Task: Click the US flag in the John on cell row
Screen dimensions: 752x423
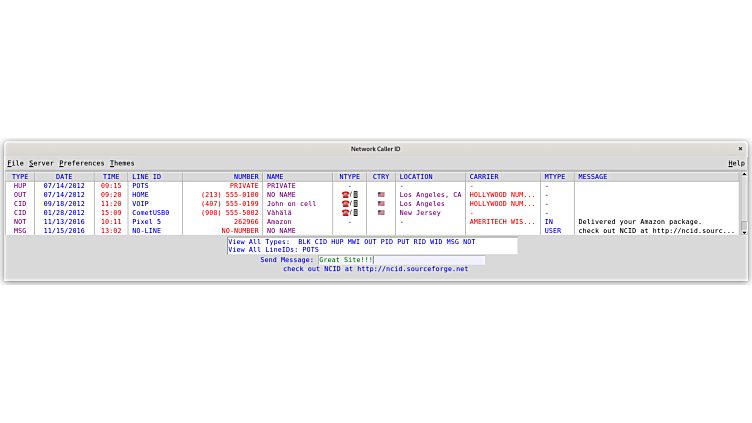Action: tap(381, 204)
